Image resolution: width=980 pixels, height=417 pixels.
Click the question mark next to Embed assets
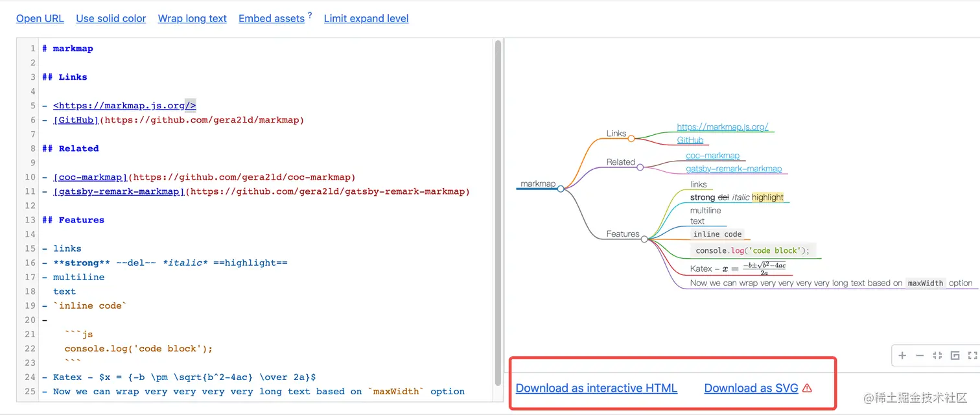310,15
